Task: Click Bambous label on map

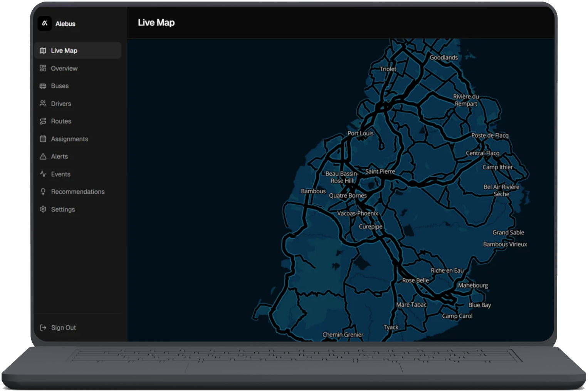Action: tap(313, 191)
